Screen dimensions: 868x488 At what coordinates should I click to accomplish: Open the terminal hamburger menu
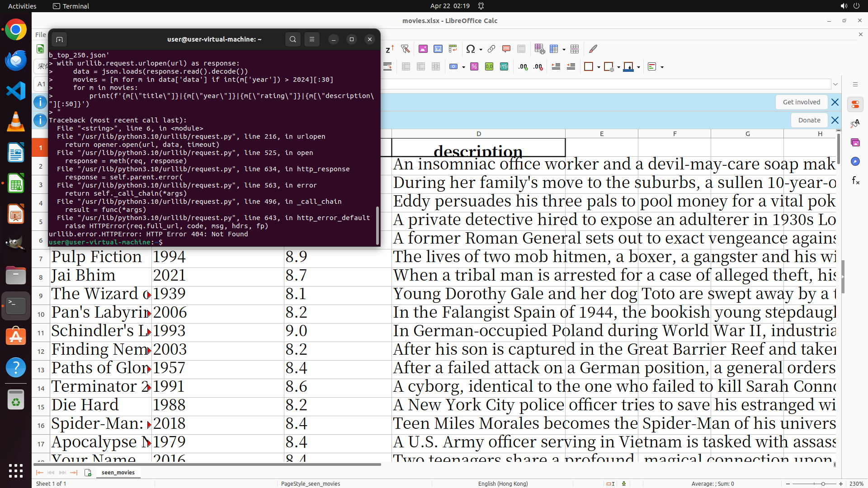(x=312, y=39)
